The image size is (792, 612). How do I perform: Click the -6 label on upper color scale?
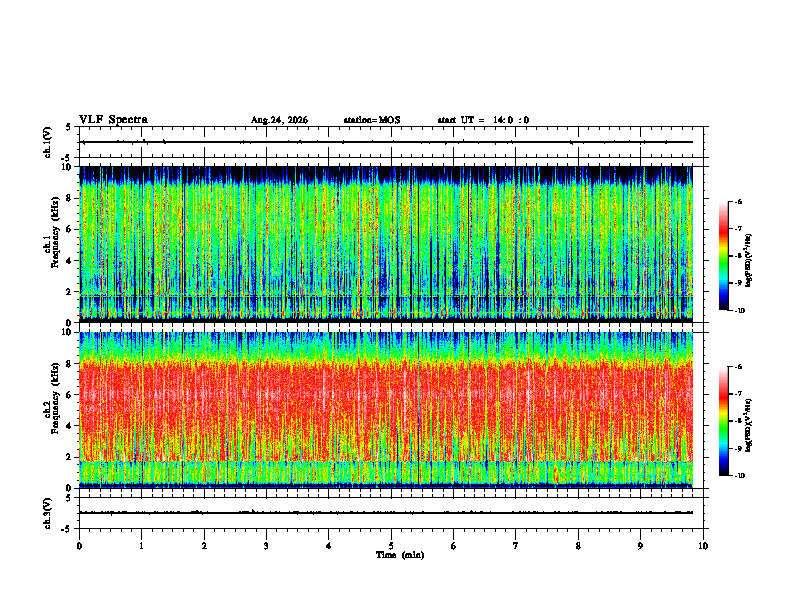(738, 201)
